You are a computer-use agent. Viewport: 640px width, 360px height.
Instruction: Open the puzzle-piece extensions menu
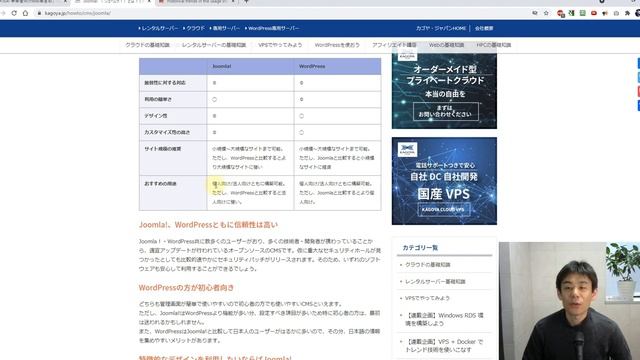click(x=627, y=13)
